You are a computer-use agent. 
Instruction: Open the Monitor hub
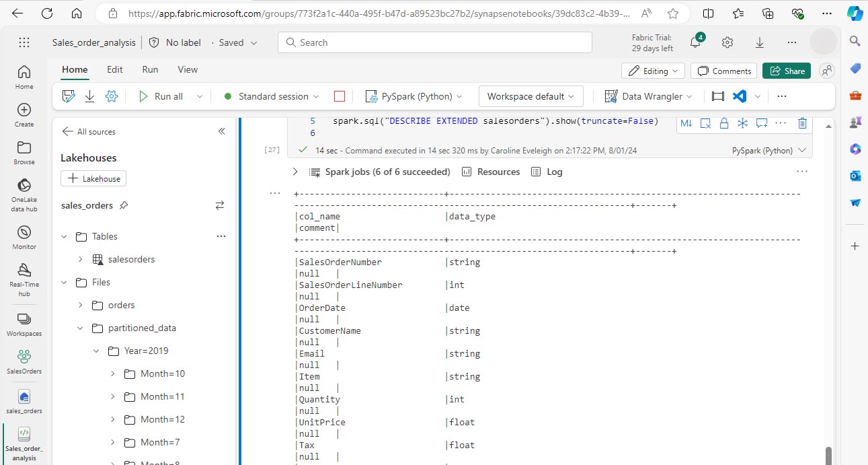[24, 238]
